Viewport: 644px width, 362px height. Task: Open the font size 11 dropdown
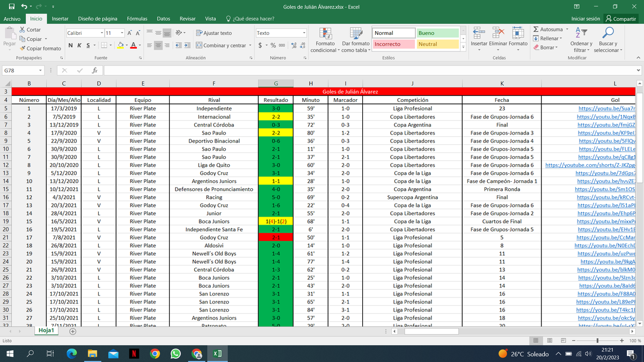[x=122, y=33]
